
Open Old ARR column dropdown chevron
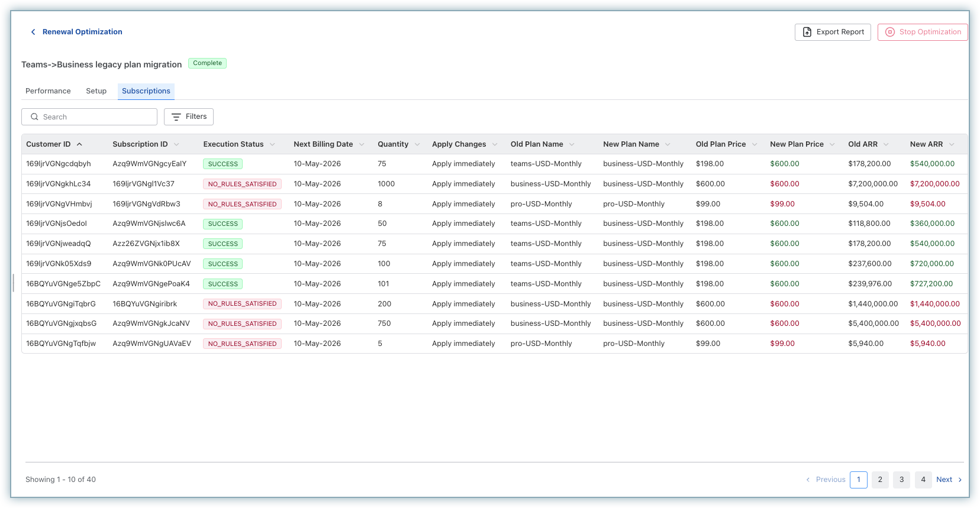[x=886, y=144]
